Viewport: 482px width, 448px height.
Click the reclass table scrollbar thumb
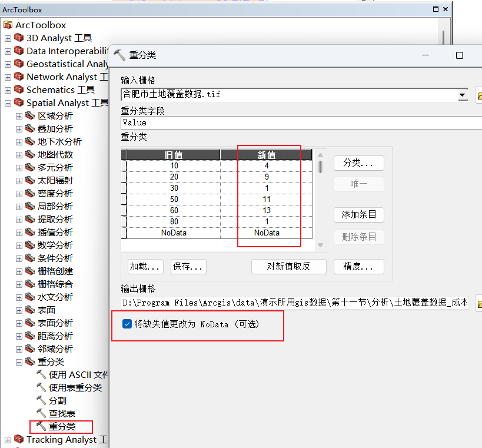(320, 167)
